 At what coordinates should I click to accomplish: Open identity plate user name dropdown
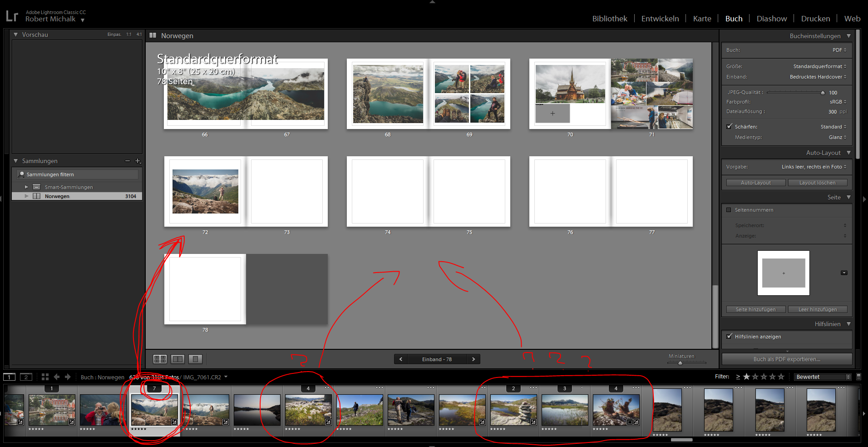pyautogui.click(x=83, y=20)
